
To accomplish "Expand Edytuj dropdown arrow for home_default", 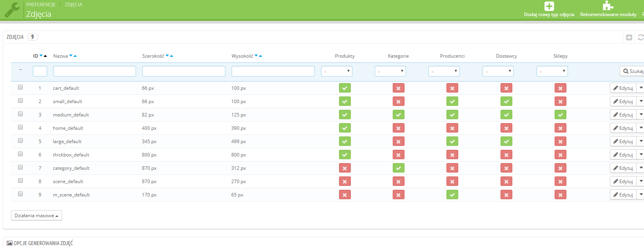I will coord(641,128).
